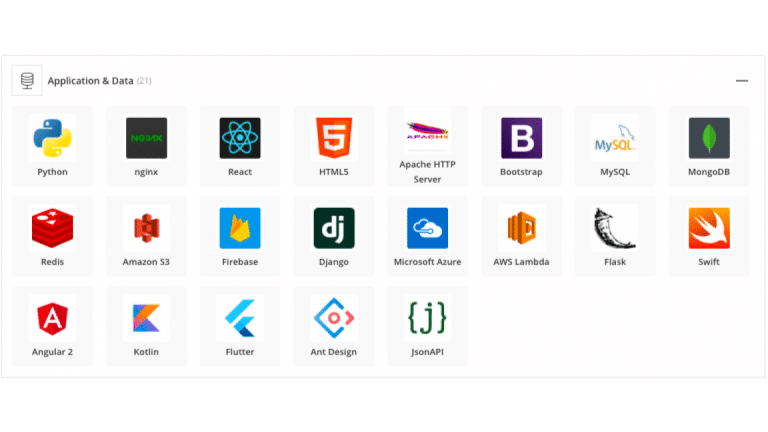The image size is (768, 432).
Task: Open the Django dj icon
Action: [x=334, y=228]
